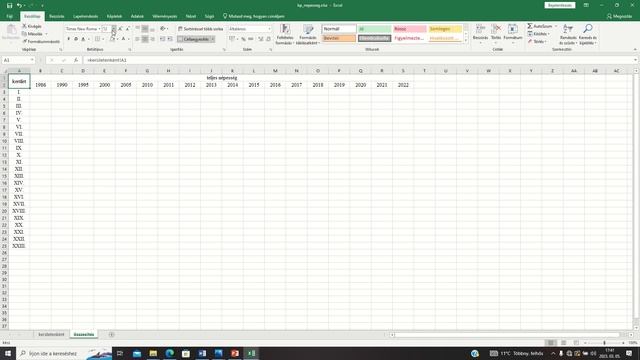This screenshot has width=640, height=360.
Task: Click the formula bar input
Action: [x=359, y=60]
